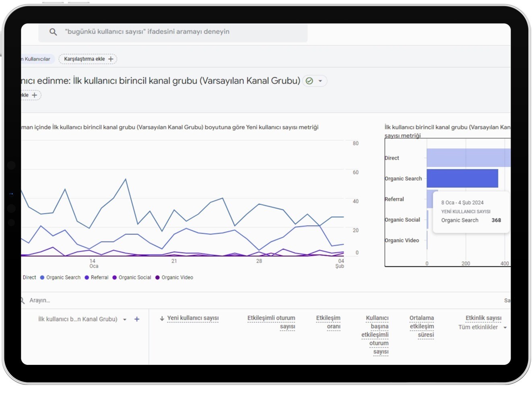Expand the İlk kullanıcı Kanal Grubu dimension dropdown

click(125, 319)
